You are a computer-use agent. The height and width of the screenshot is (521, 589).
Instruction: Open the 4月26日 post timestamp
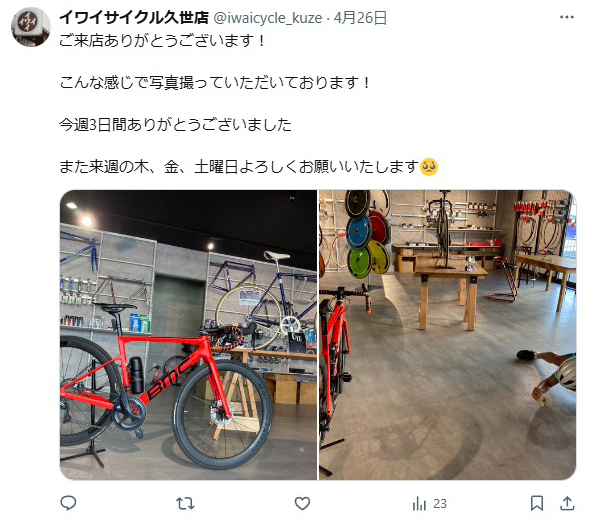point(360,18)
